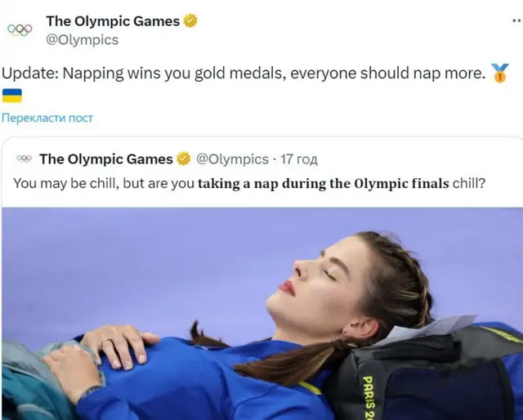Open the quoted post author name
The image size is (523, 420).
coord(105,159)
